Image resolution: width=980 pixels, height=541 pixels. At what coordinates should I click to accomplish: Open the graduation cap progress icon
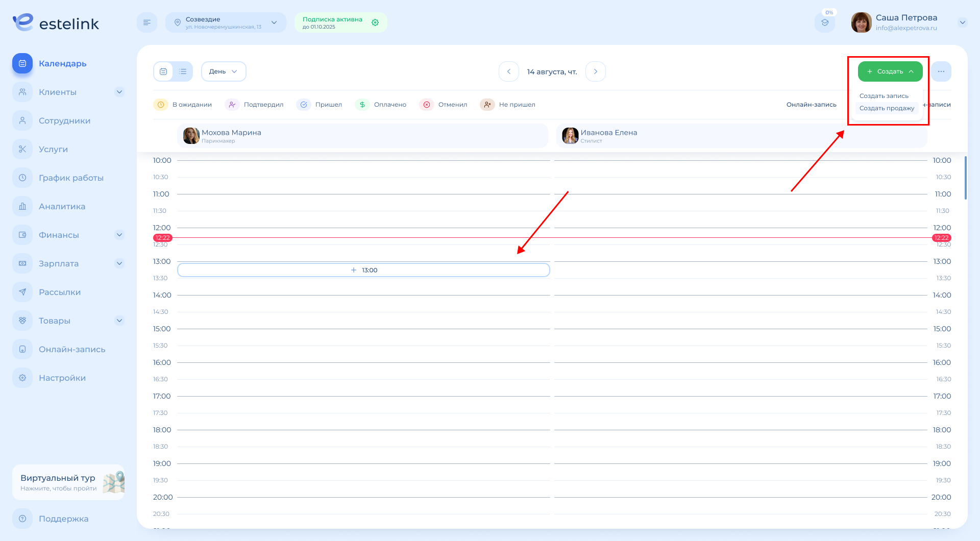(825, 22)
